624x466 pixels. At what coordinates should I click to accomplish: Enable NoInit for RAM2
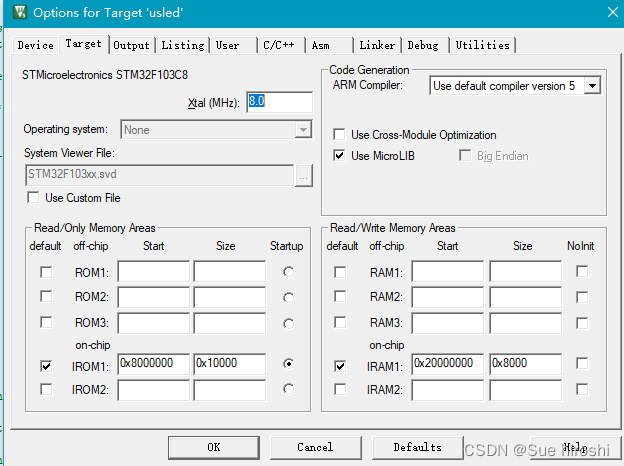(x=582, y=297)
